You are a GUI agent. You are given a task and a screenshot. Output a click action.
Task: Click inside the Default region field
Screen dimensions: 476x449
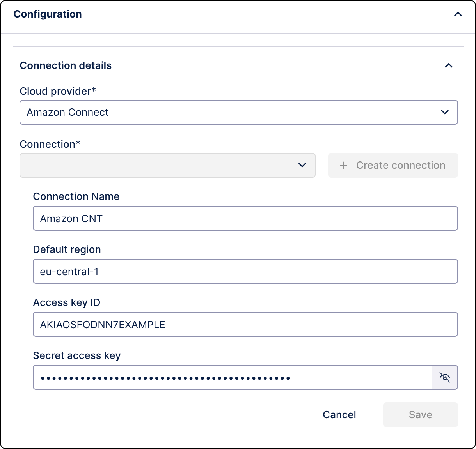point(245,271)
